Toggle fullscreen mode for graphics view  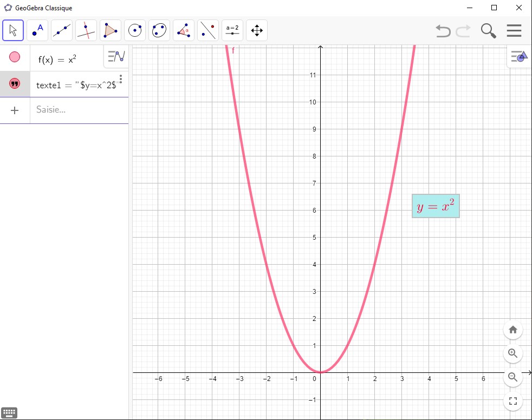pos(513,401)
